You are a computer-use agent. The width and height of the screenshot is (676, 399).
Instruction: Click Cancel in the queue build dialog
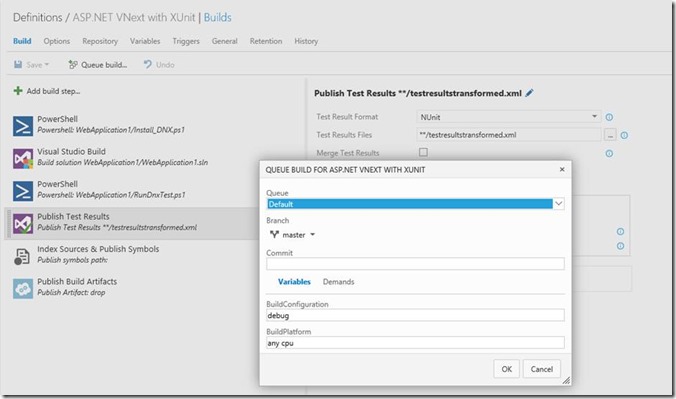coord(542,369)
